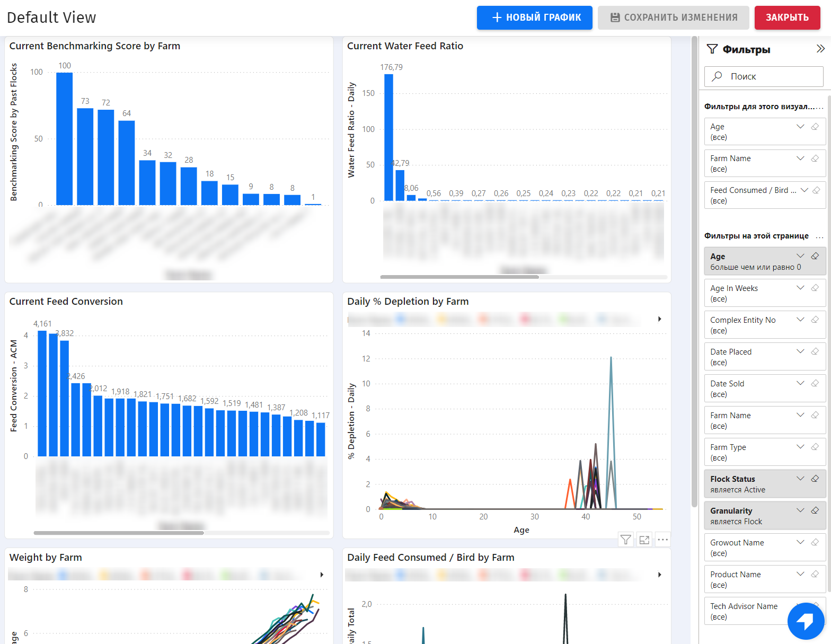
Task: Clear the Flock Status filter eraser
Action: (x=815, y=479)
